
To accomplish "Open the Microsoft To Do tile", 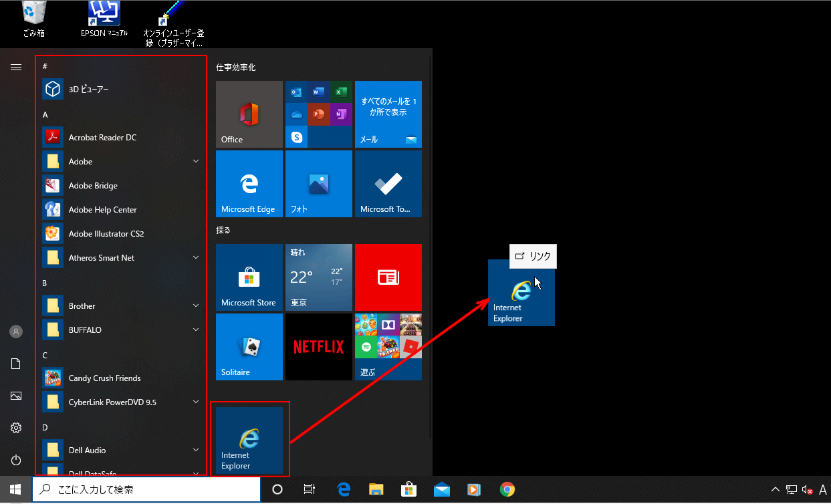I will pyautogui.click(x=388, y=184).
